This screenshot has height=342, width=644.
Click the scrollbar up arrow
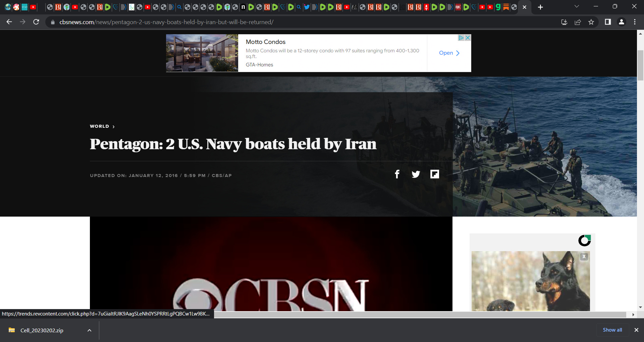(x=640, y=34)
